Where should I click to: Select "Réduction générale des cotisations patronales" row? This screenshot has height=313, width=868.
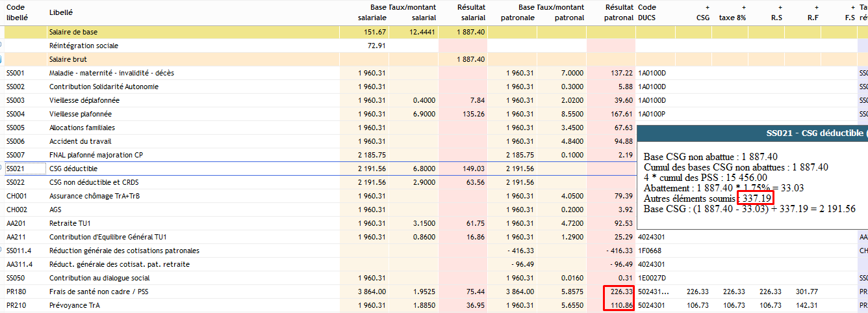coord(124,251)
